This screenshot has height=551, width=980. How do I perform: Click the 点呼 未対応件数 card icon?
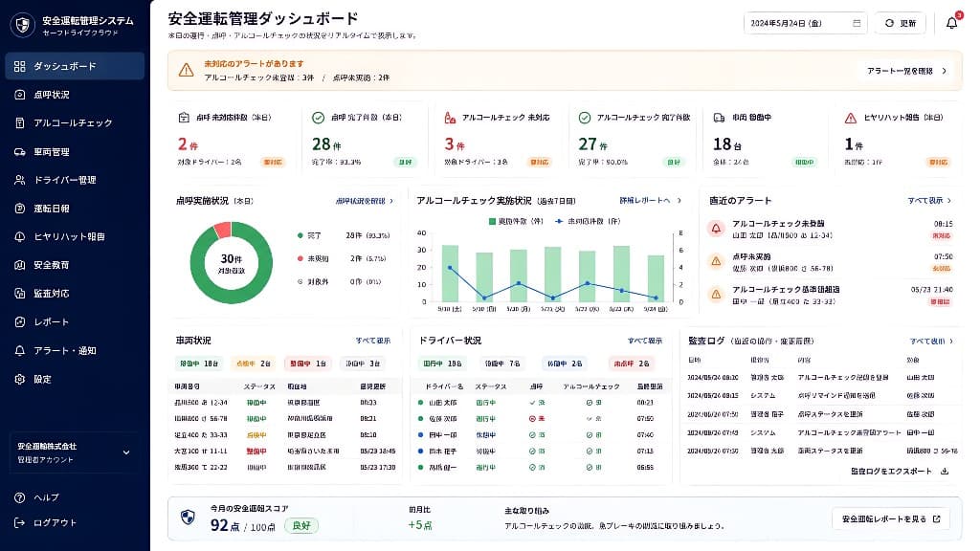coord(184,118)
